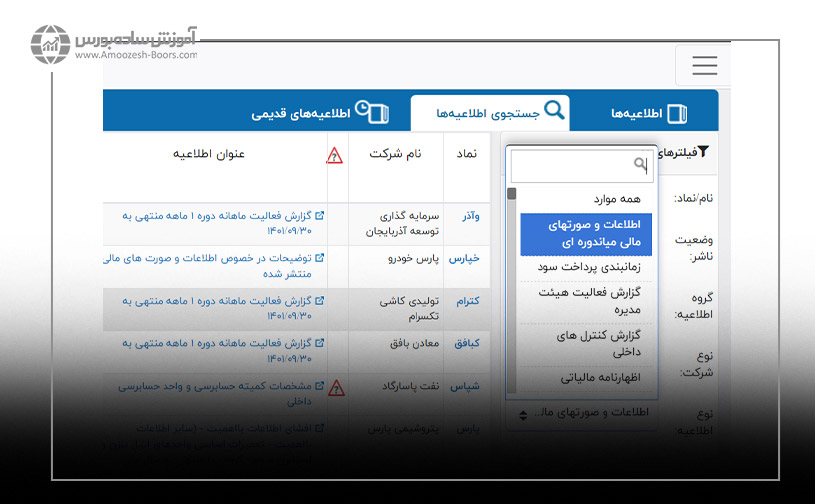Click the dropdown list scrollbar

tap(512, 290)
